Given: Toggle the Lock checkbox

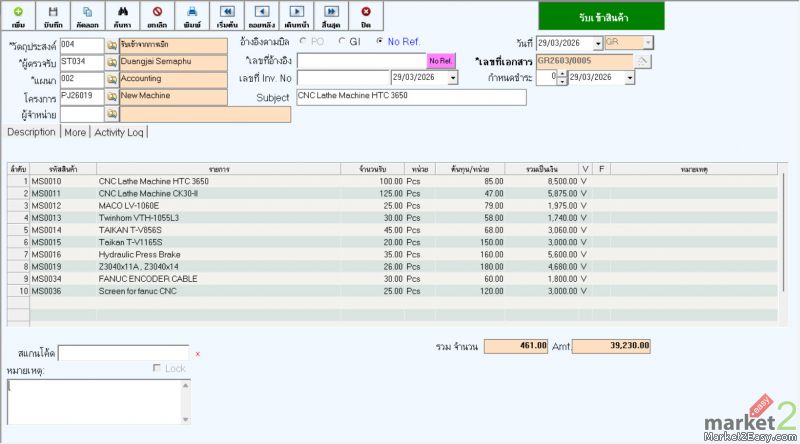Looking at the screenshot, I should point(157,369).
